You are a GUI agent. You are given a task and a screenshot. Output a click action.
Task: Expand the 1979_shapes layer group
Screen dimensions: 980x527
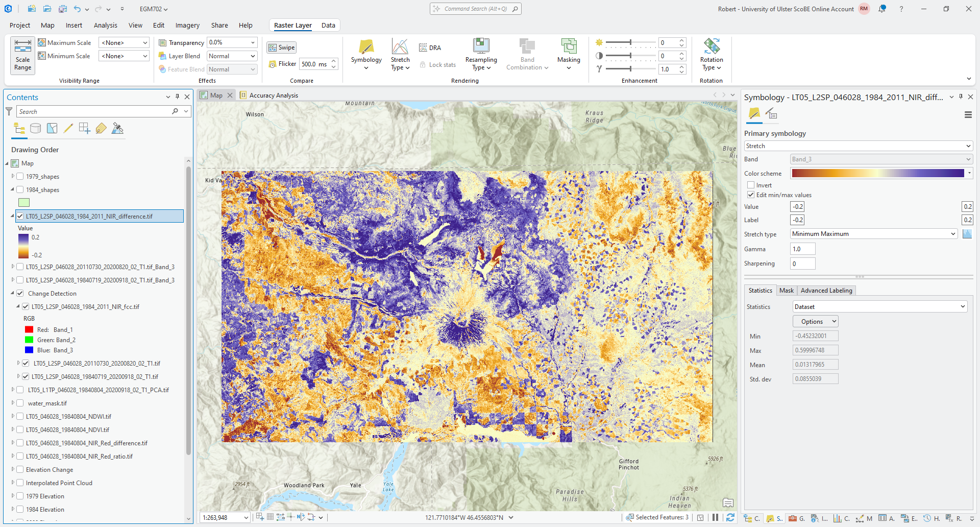13,176
